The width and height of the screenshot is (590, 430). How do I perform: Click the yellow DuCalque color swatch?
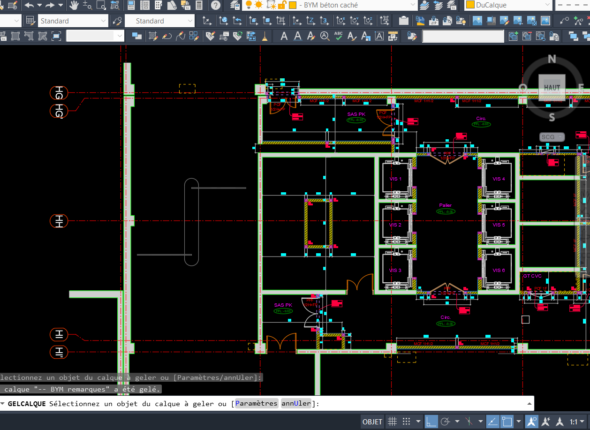[x=470, y=5]
